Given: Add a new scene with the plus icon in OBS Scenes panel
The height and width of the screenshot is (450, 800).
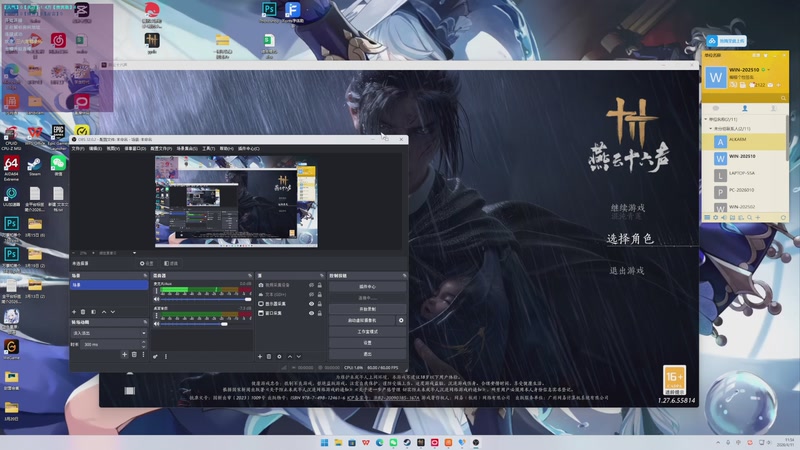Looking at the screenshot, I should (74, 312).
